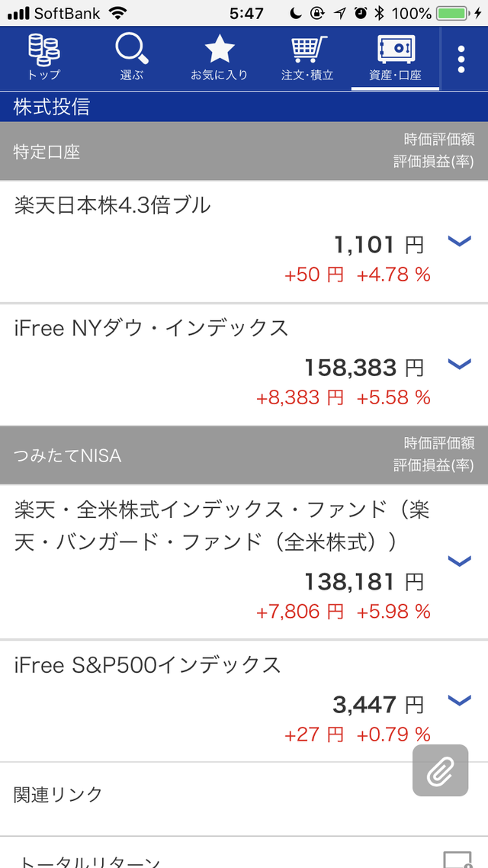This screenshot has height=868, width=488.
Task: Tap the iFree NYダウ・インデックス fund name
Action: [152, 328]
